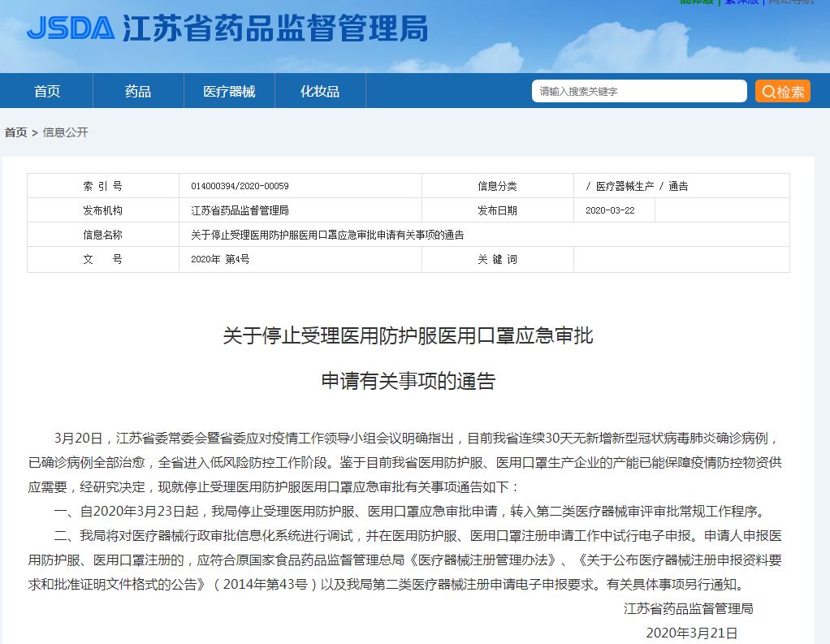
Task: Click the signing date 2020年3月21日
Action: (x=692, y=633)
